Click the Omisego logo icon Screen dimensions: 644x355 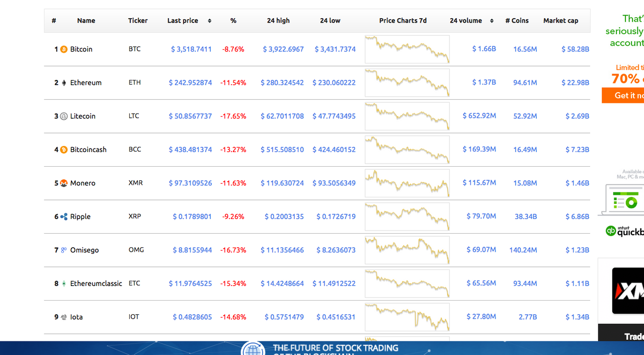click(64, 250)
